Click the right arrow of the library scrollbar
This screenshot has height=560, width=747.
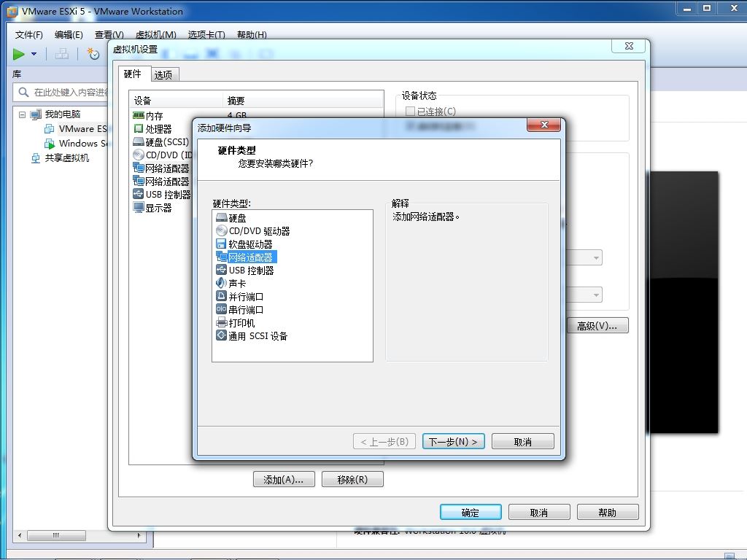point(139,535)
